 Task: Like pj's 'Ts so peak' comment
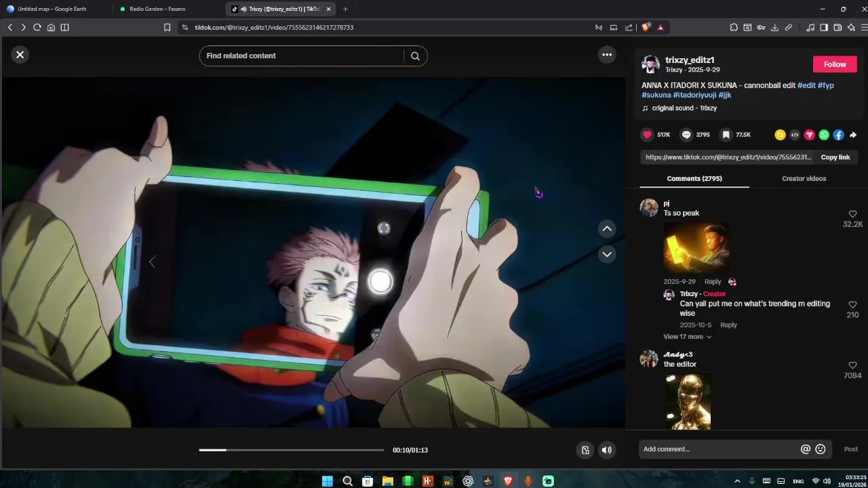click(x=852, y=214)
